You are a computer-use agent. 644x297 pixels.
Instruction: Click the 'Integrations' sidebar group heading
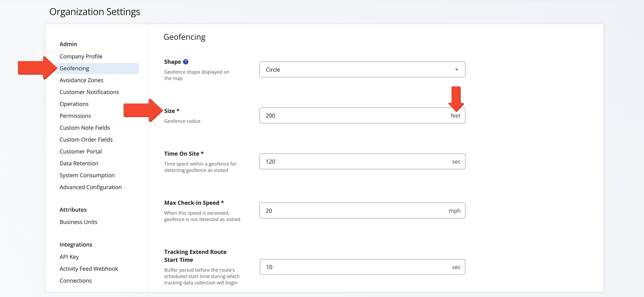[76, 245]
